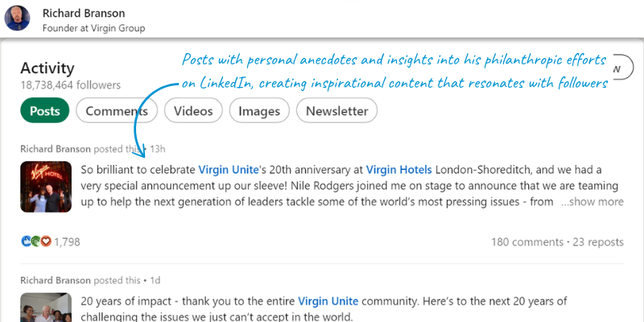Click the blue Like reaction icon

tap(26, 241)
